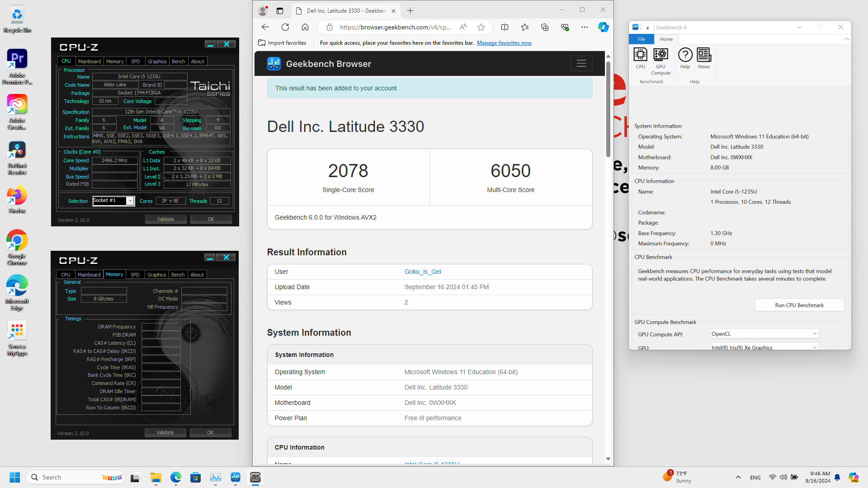The image size is (868, 488).
Task: Open the File tab in Geekbench 6
Action: 641,39
